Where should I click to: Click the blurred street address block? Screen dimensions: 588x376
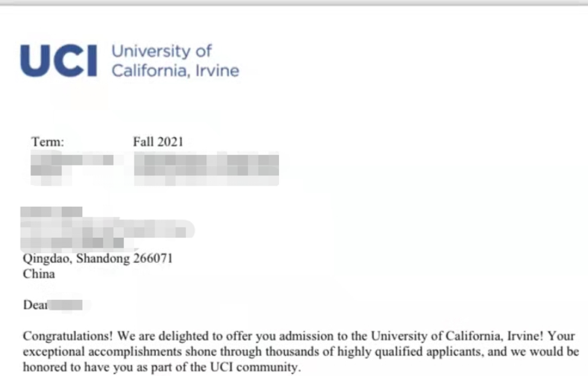click(x=107, y=234)
